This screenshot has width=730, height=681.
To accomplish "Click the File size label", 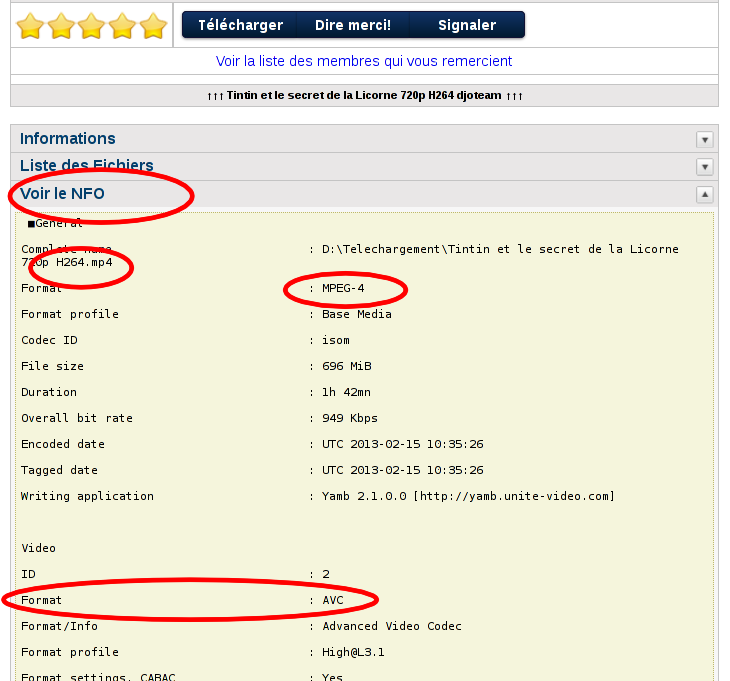I will click(53, 366).
